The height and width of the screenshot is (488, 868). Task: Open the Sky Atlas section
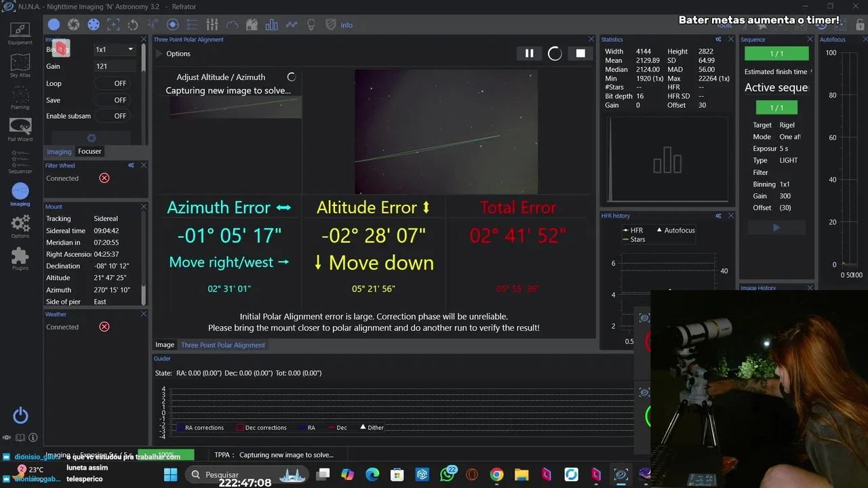tap(20, 66)
